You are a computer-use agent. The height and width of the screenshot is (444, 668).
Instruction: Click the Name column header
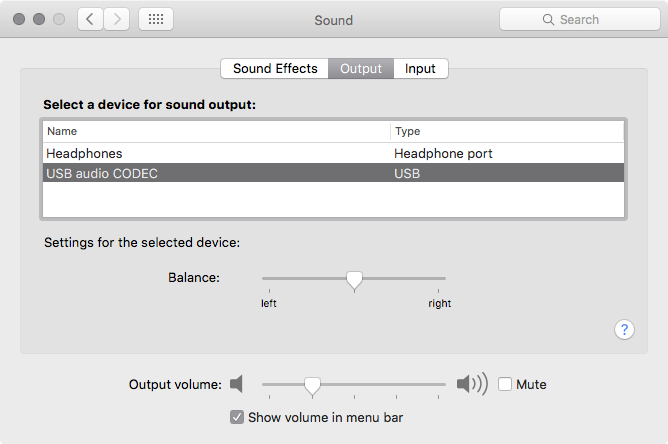(x=216, y=131)
